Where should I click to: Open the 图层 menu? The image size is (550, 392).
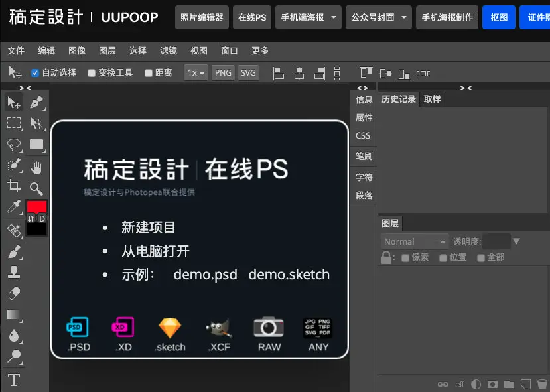pos(107,51)
